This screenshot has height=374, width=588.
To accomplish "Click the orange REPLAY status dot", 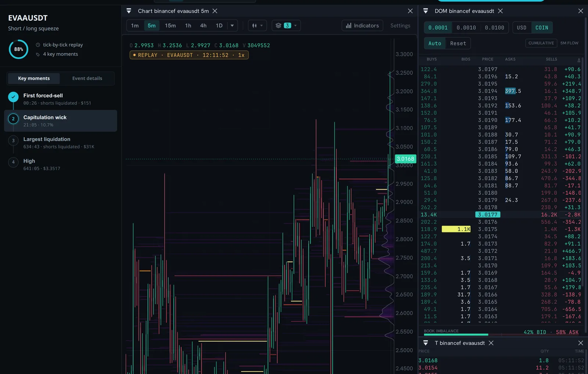I will point(135,55).
